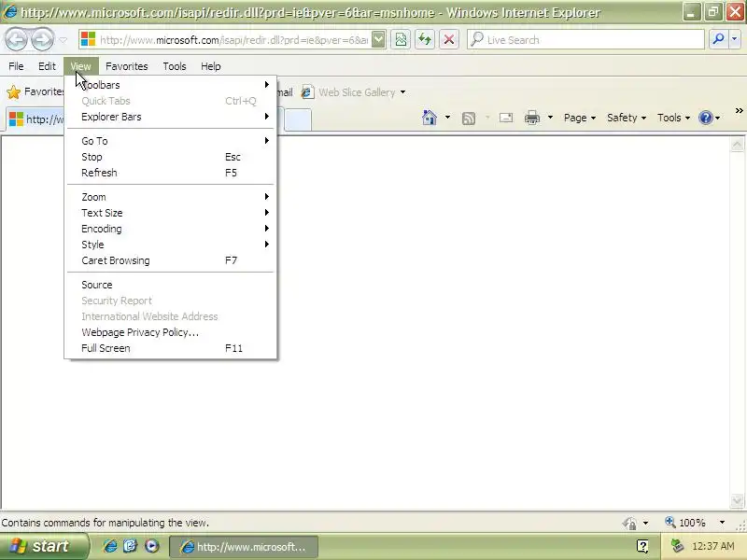747x560 pixels.
Task: Click the status bar zoom magnifier icon
Action: pyautogui.click(x=670, y=522)
